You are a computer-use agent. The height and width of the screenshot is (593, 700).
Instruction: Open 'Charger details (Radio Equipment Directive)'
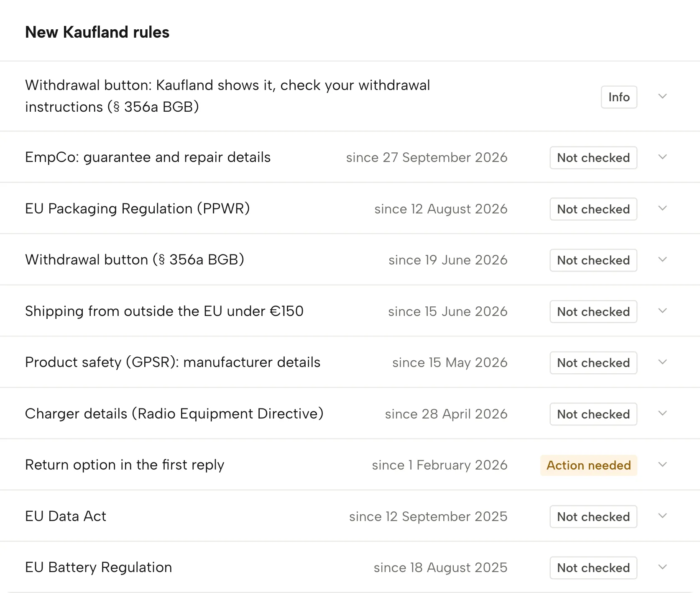[174, 413]
